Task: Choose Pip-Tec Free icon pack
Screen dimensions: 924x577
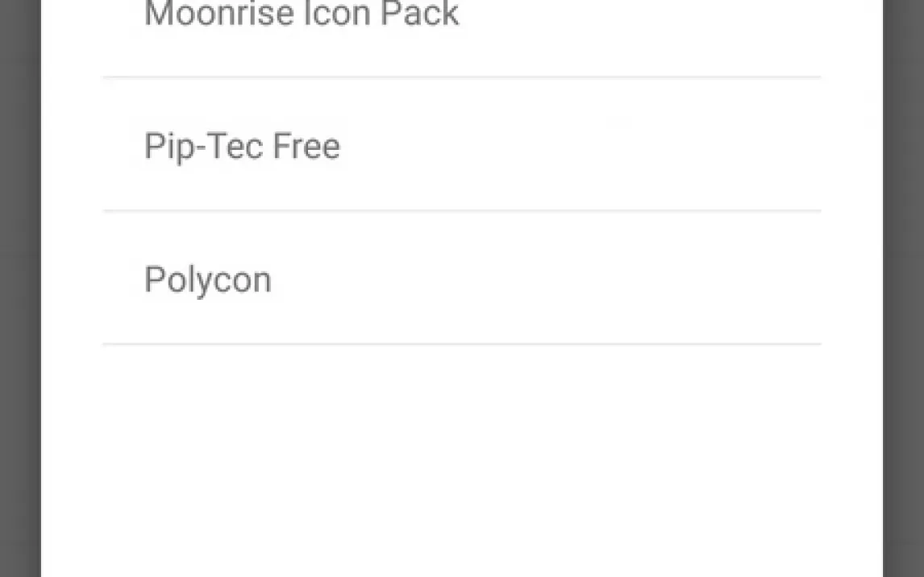Action: 461,143
